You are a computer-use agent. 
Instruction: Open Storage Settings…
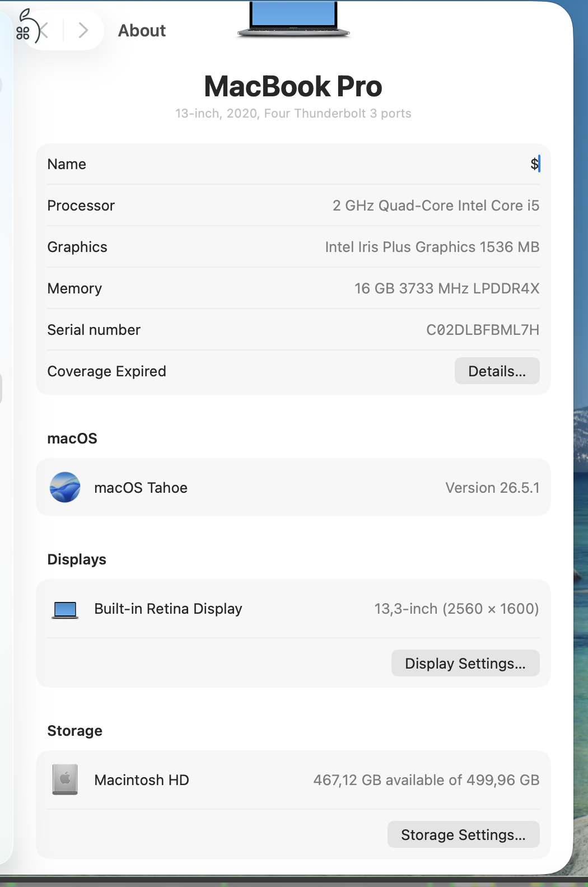(464, 835)
